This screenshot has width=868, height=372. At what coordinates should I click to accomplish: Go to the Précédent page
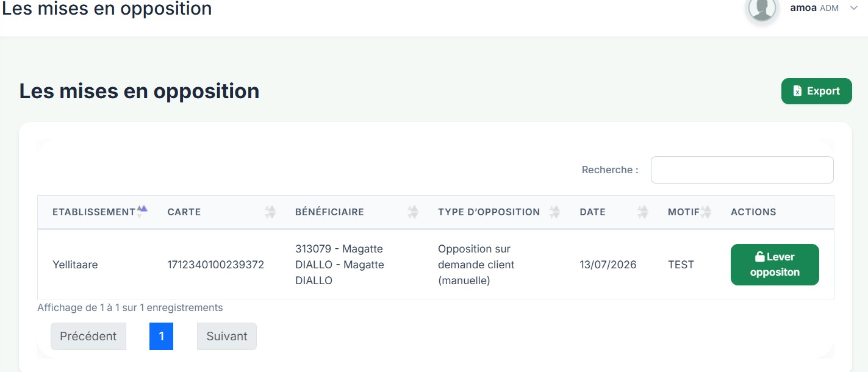88,336
